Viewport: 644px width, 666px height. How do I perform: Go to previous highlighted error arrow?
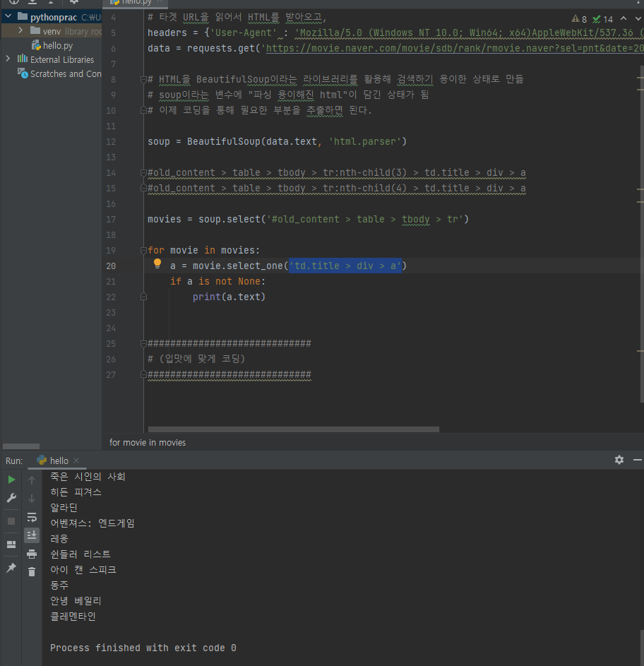624,18
